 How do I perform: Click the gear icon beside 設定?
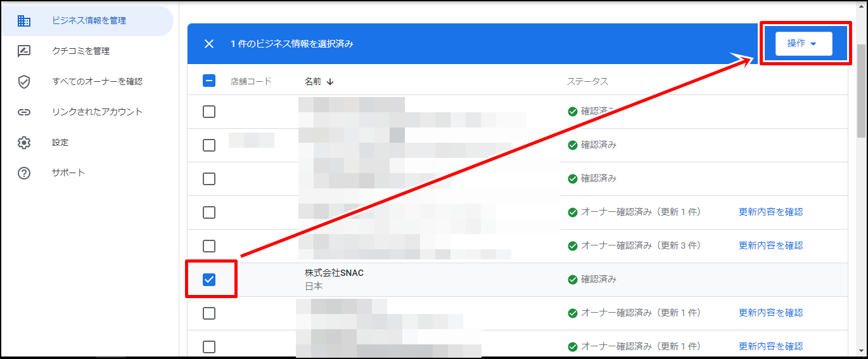point(24,143)
